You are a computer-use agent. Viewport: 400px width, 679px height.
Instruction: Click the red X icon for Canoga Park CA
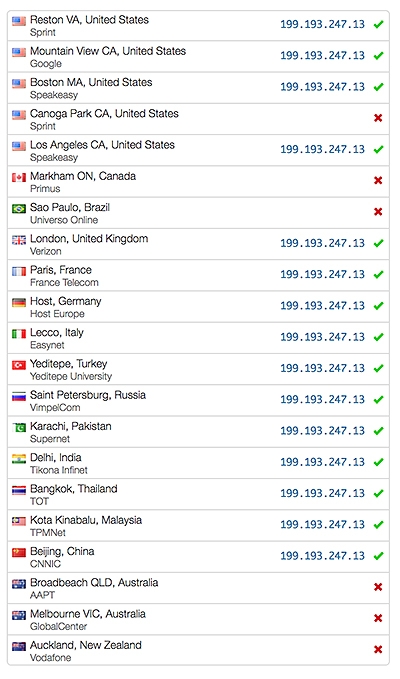(x=378, y=118)
